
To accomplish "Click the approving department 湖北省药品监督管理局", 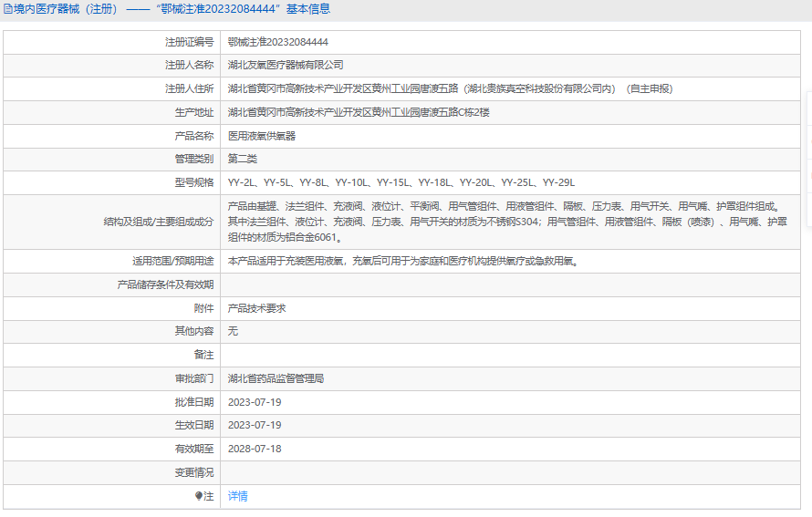I will (276, 378).
